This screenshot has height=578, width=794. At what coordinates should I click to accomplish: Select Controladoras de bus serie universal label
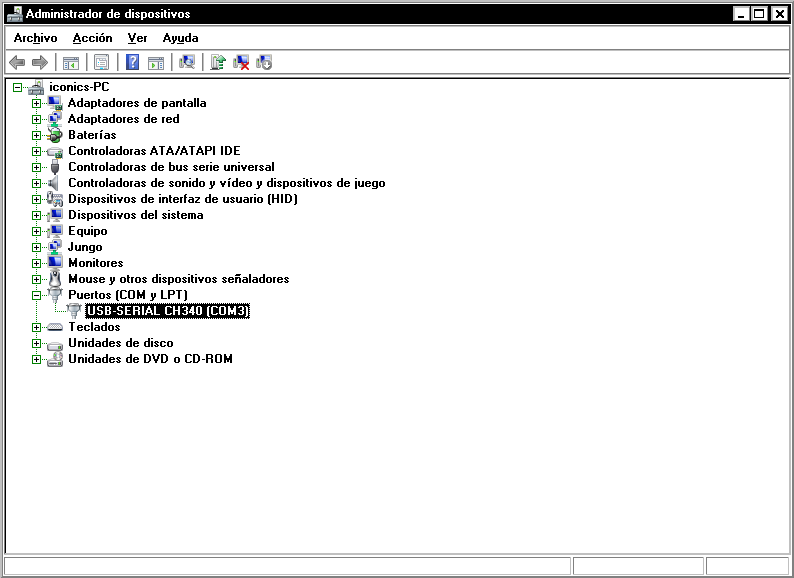pyautogui.click(x=171, y=167)
